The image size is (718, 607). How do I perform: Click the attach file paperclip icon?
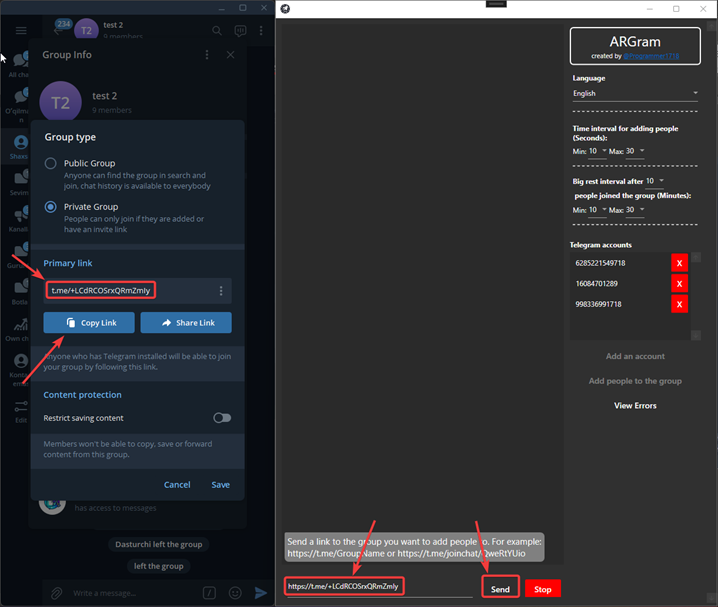click(x=56, y=593)
